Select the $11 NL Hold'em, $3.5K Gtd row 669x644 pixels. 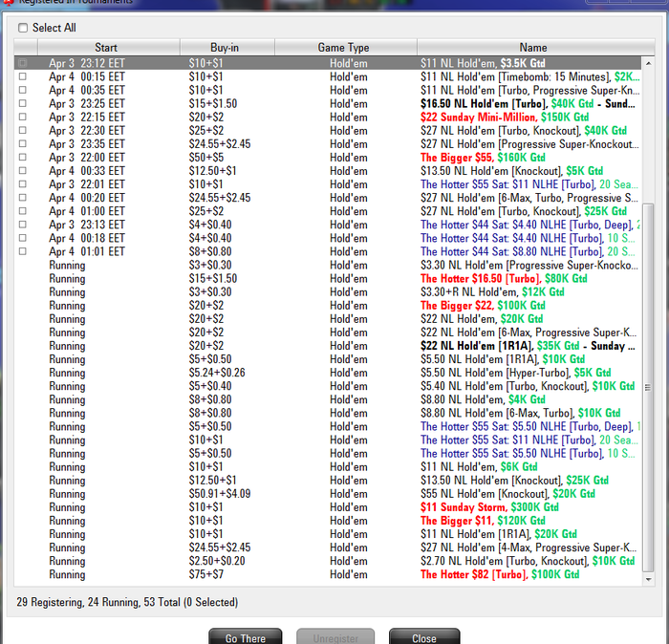tap(328, 63)
